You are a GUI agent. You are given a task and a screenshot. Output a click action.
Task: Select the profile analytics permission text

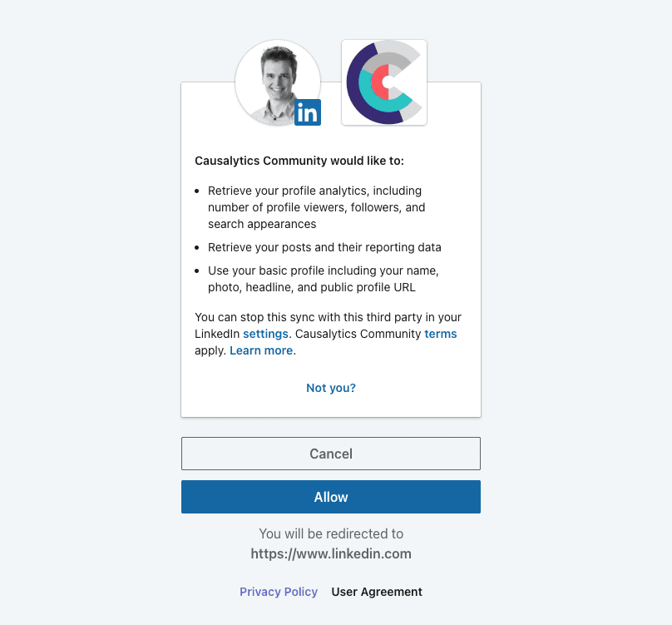tap(316, 207)
